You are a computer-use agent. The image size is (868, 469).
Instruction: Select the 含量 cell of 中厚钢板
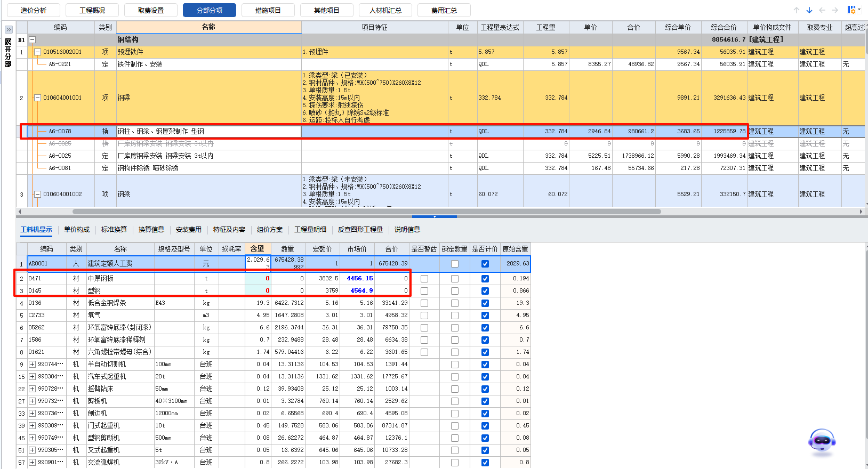pyautogui.click(x=258, y=279)
